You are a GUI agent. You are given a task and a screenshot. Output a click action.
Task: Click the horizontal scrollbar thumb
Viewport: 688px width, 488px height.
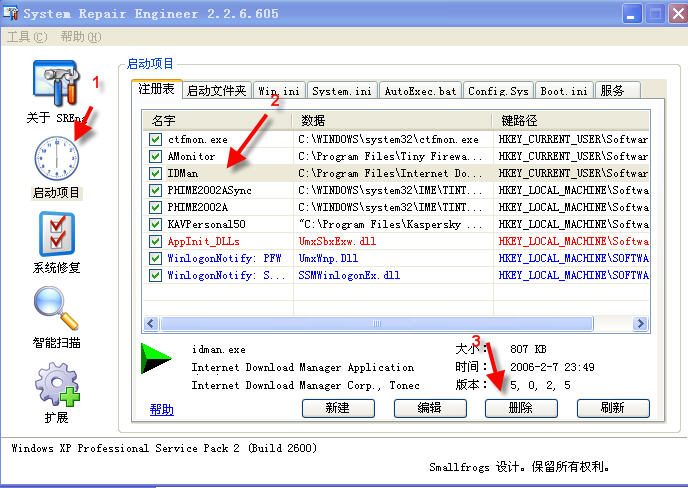[x=376, y=324]
